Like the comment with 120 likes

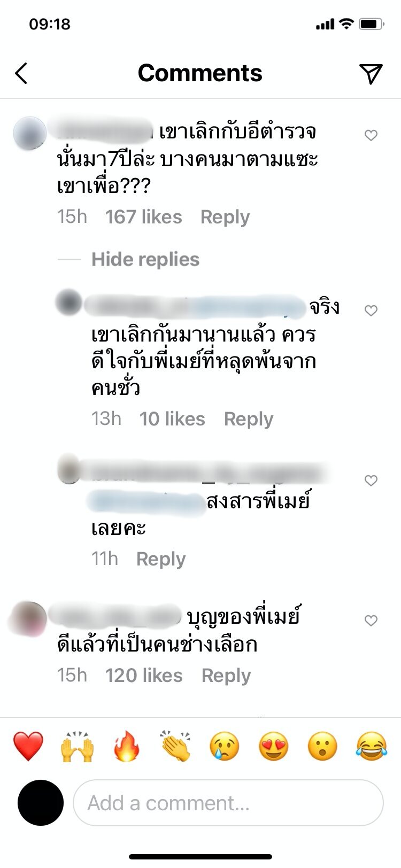pyautogui.click(x=371, y=621)
